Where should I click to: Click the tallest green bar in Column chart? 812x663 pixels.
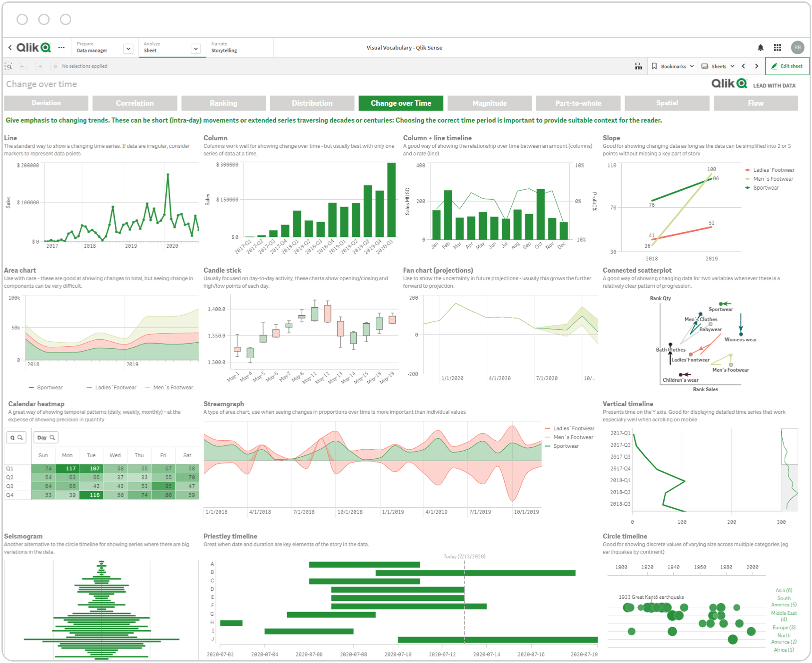391,200
